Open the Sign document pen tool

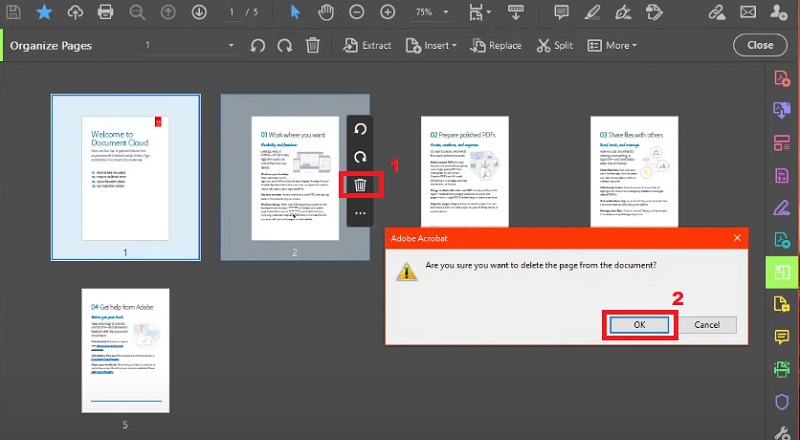(x=623, y=12)
